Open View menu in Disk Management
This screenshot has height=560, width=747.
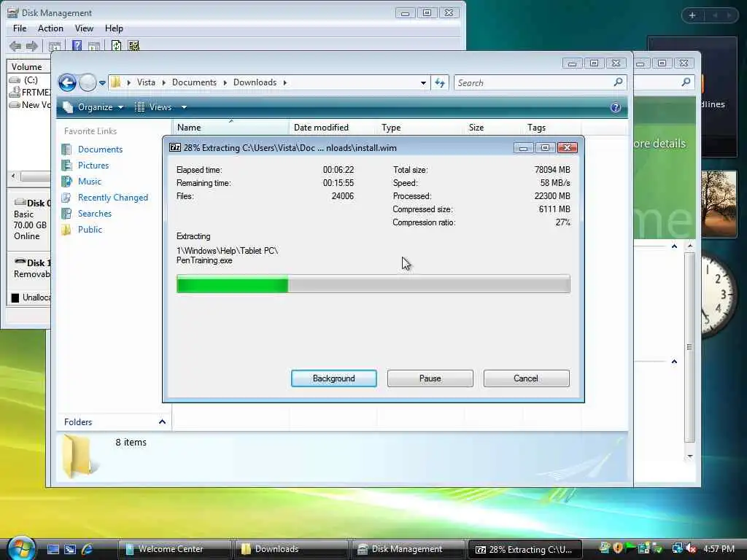pos(84,28)
